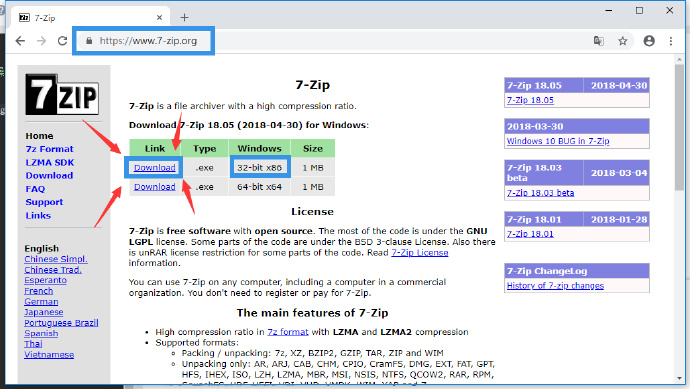
Task: Open a new tab with plus button
Action: click(184, 18)
